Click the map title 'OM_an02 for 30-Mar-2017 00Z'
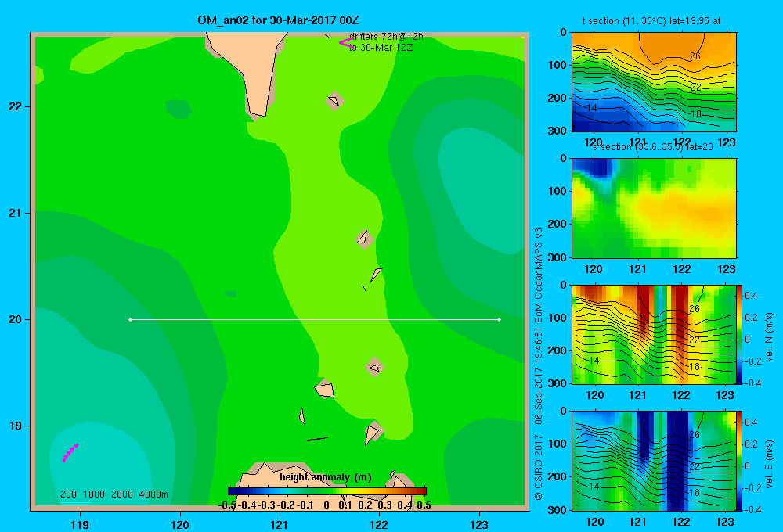 [x=278, y=20]
